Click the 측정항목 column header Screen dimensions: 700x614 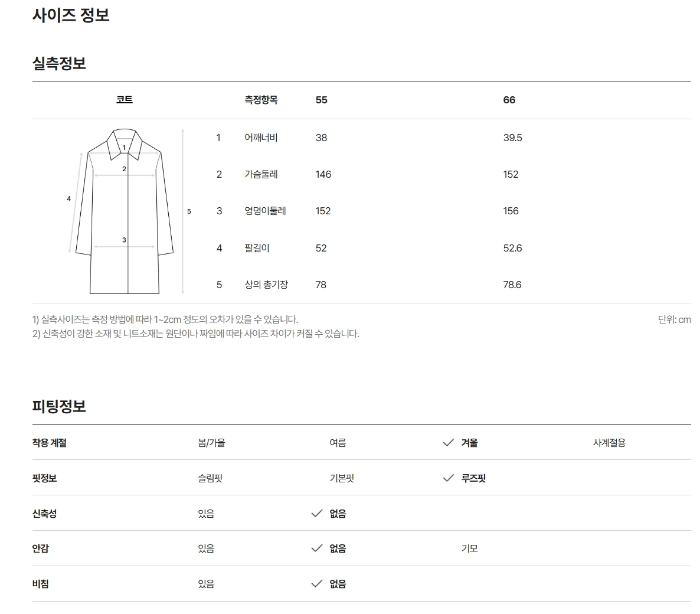point(261,100)
